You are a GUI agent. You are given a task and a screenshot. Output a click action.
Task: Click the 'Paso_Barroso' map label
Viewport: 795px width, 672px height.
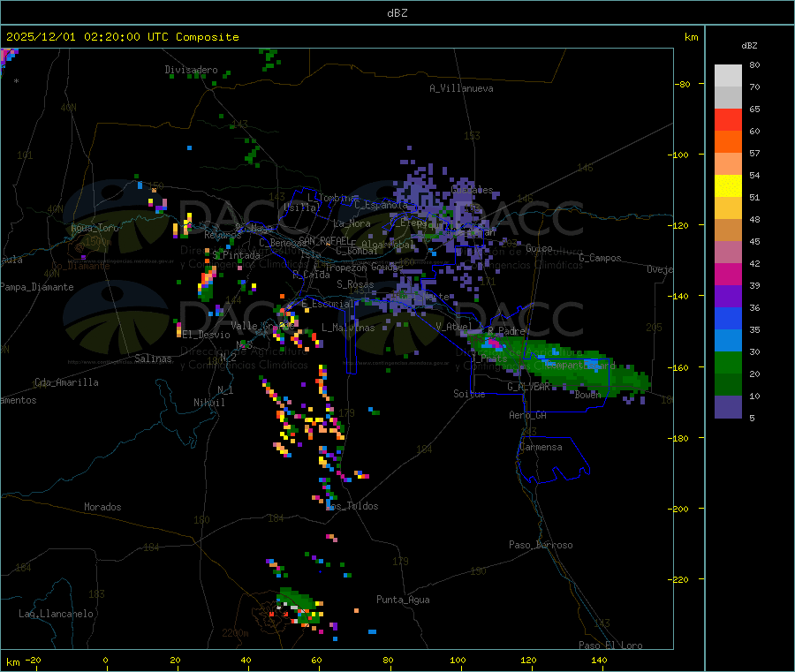tap(541, 545)
